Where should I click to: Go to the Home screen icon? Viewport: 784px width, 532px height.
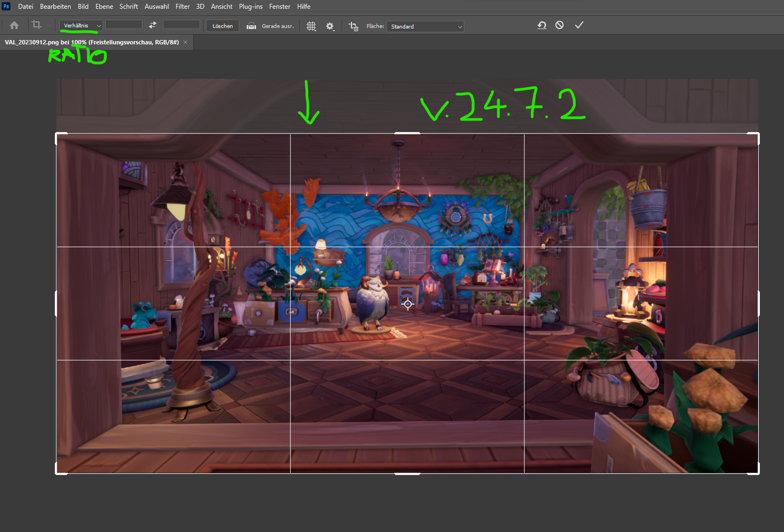tap(14, 25)
